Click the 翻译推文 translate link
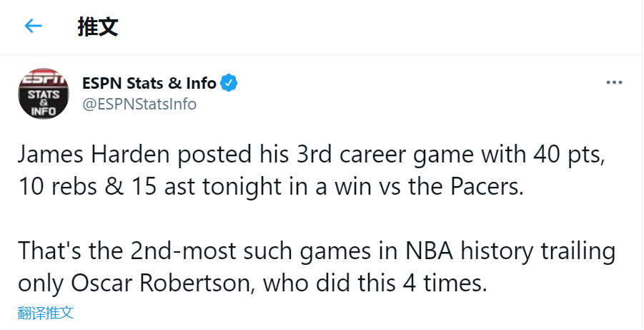 (x=46, y=313)
